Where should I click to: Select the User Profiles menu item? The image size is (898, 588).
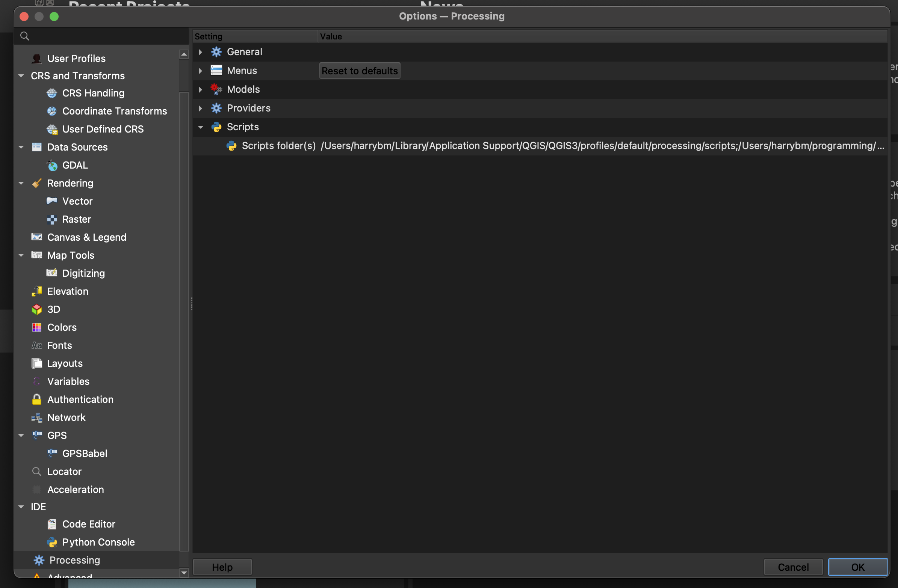pos(77,58)
